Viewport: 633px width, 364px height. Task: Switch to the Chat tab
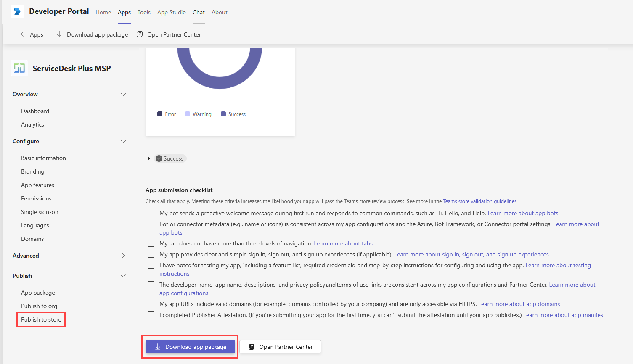[x=199, y=12]
